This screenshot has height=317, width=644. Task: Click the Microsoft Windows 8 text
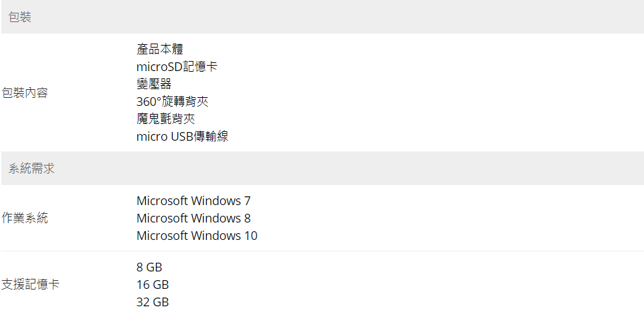pyautogui.click(x=193, y=218)
